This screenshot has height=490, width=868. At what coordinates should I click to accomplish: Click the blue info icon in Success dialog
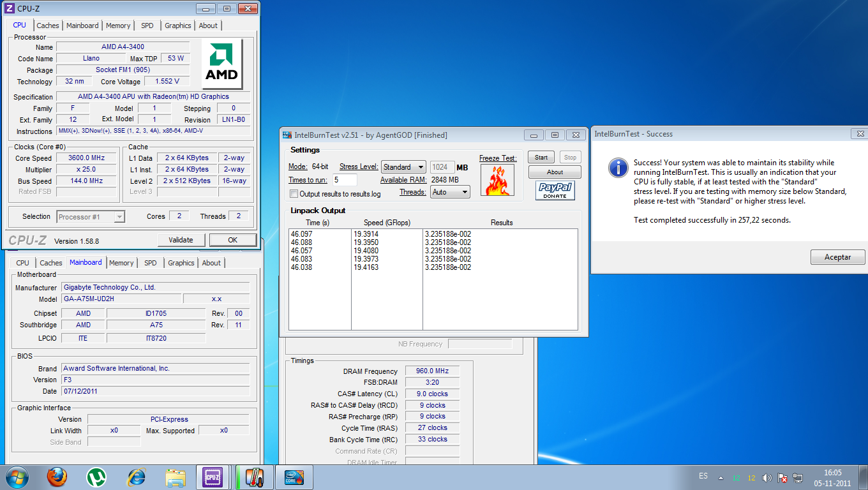point(618,168)
